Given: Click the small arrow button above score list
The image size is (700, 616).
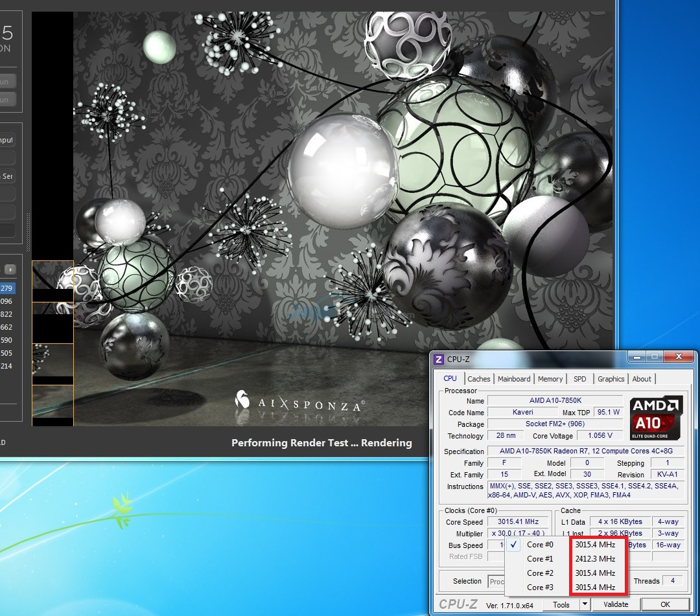Looking at the screenshot, I should pyautogui.click(x=10, y=269).
